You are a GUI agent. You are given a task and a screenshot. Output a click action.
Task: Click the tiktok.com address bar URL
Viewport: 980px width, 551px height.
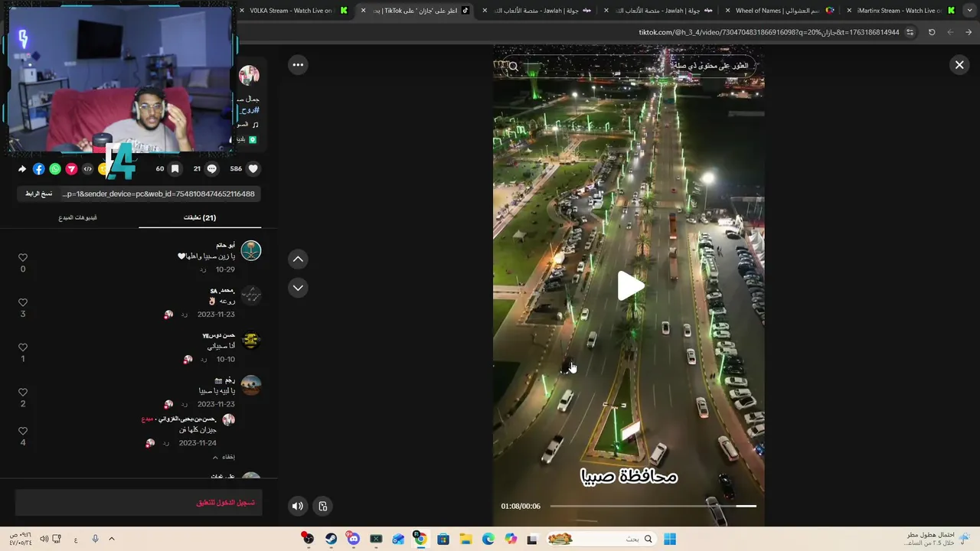(769, 32)
